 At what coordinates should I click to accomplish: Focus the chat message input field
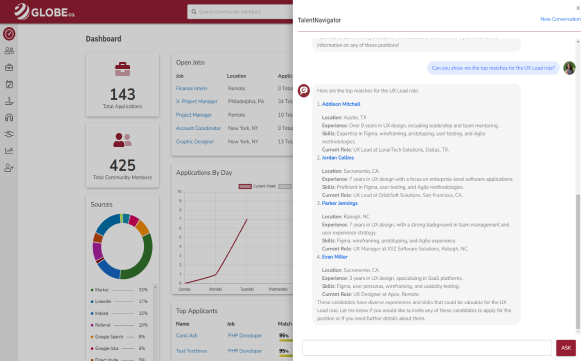[x=427, y=348]
